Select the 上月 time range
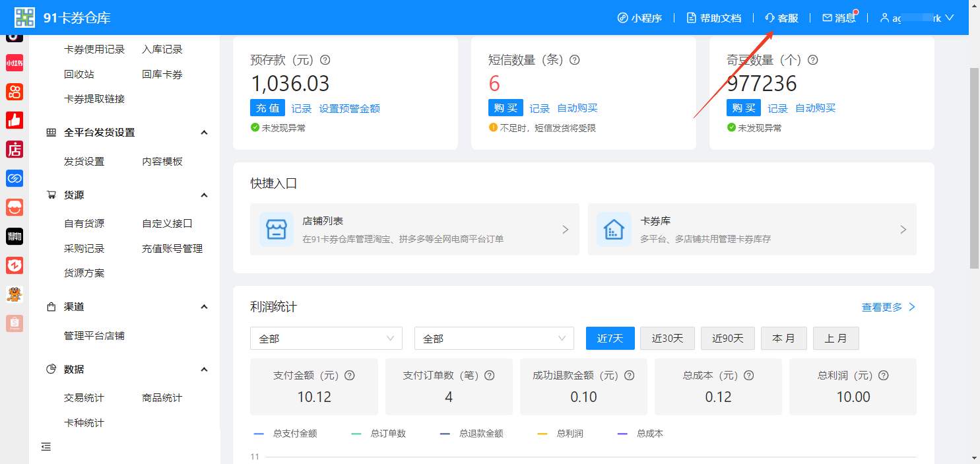Screen dimensions: 980x464 point(836,338)
